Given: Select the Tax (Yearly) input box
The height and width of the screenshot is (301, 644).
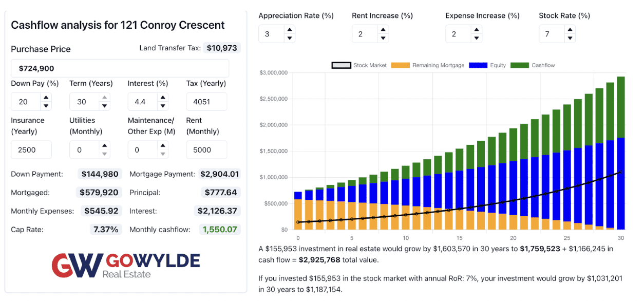Looking at the screenshot, I should (206, 102).
